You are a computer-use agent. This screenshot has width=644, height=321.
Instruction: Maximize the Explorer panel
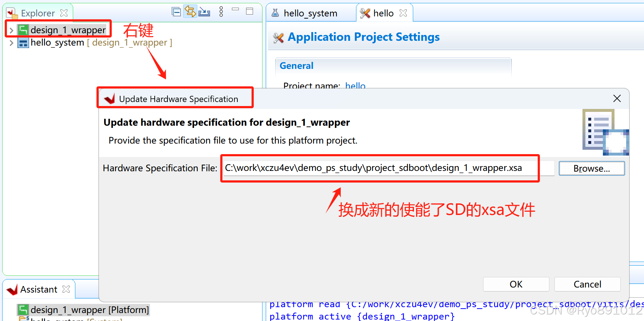pyautogui.click(x=250, y=11)
